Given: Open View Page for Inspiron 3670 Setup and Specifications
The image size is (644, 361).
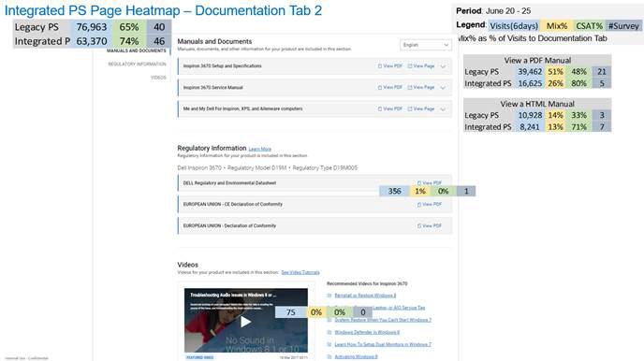Looking at the screenshot, I should click(421, 66).
